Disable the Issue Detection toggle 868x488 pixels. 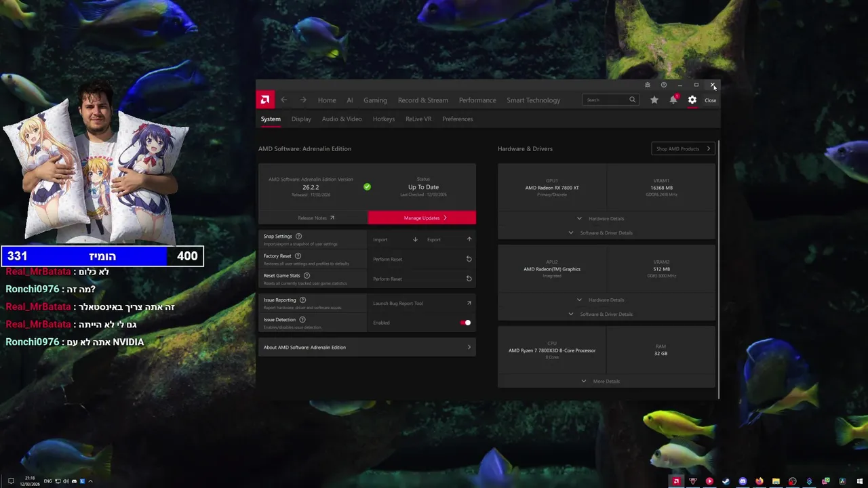tap(465, 323)
